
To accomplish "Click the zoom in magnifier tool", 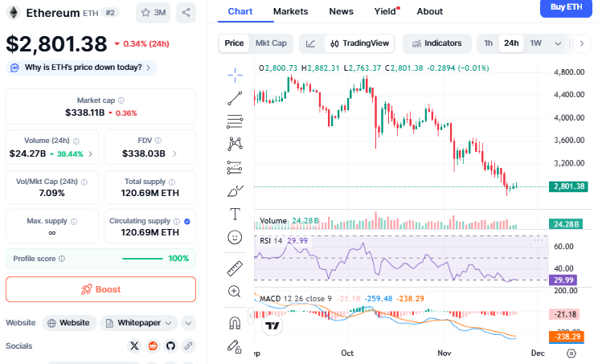I will [x=235, y=291].
